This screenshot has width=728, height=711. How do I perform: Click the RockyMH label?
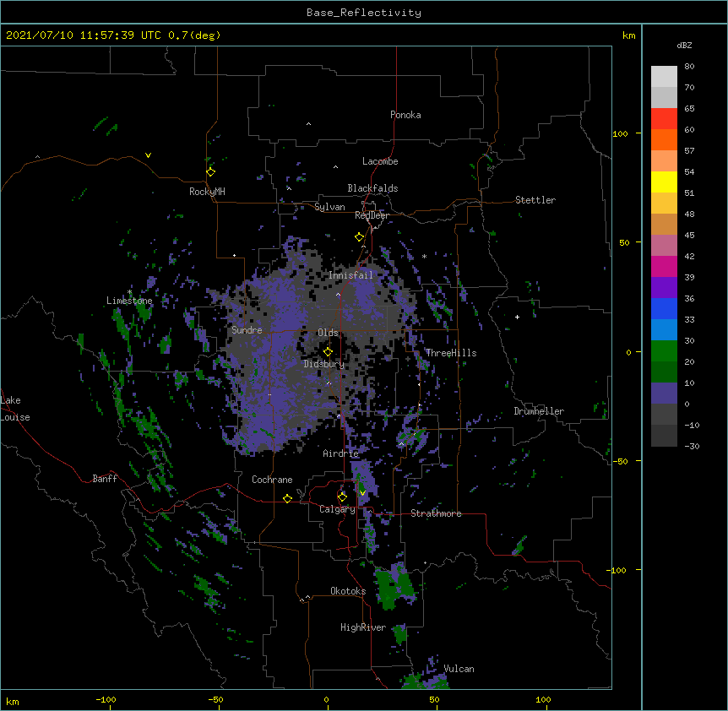(207, 192)
